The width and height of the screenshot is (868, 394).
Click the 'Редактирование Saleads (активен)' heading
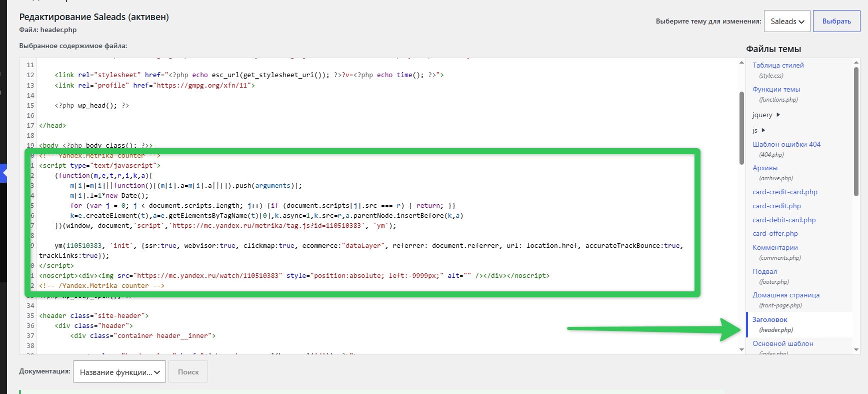coord(94,17)
